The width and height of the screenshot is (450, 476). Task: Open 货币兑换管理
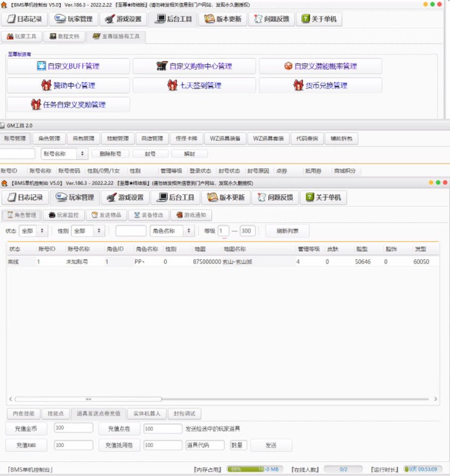click(x=320, y=85)
